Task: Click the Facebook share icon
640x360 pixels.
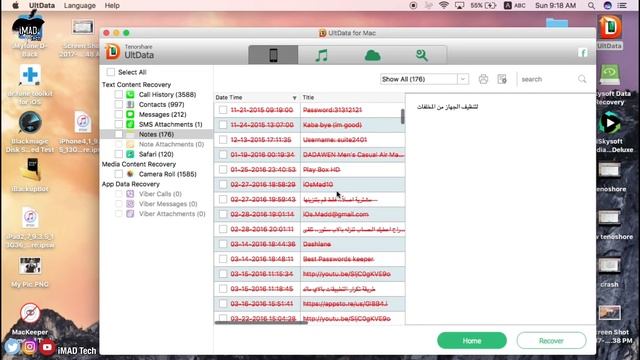Action: [x=582, y=53]
